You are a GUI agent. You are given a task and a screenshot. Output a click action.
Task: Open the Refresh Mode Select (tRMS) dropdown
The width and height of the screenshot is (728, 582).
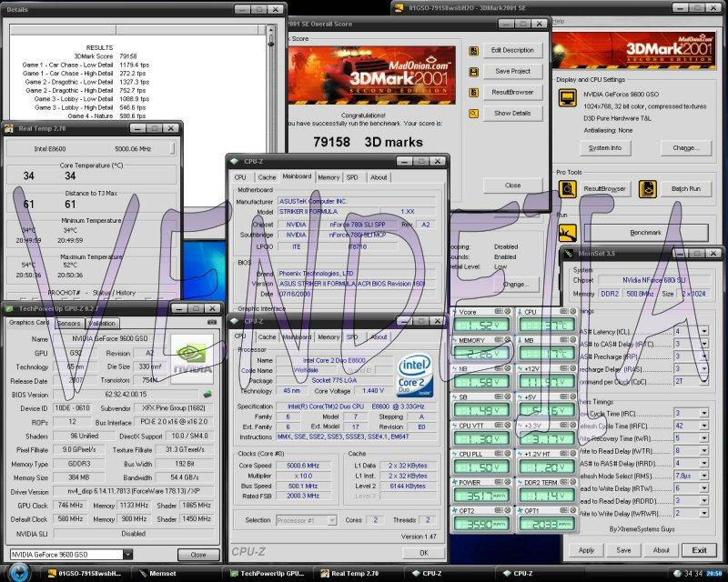[x=704, y=476]
